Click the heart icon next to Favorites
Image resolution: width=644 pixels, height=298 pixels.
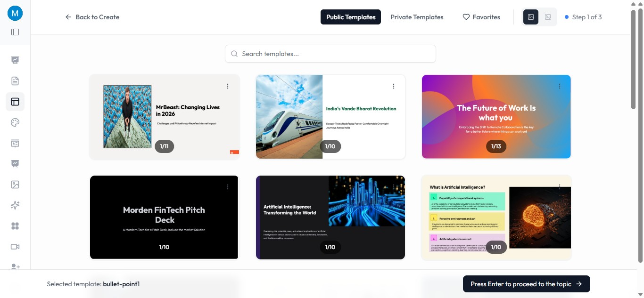[466, 17]
